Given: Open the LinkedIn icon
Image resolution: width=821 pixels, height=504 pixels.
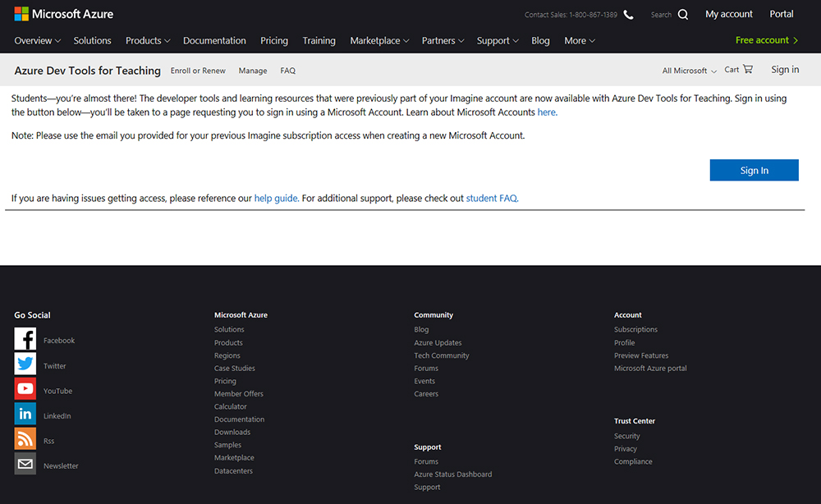Looking at the screenshot, I should point(25,414).
